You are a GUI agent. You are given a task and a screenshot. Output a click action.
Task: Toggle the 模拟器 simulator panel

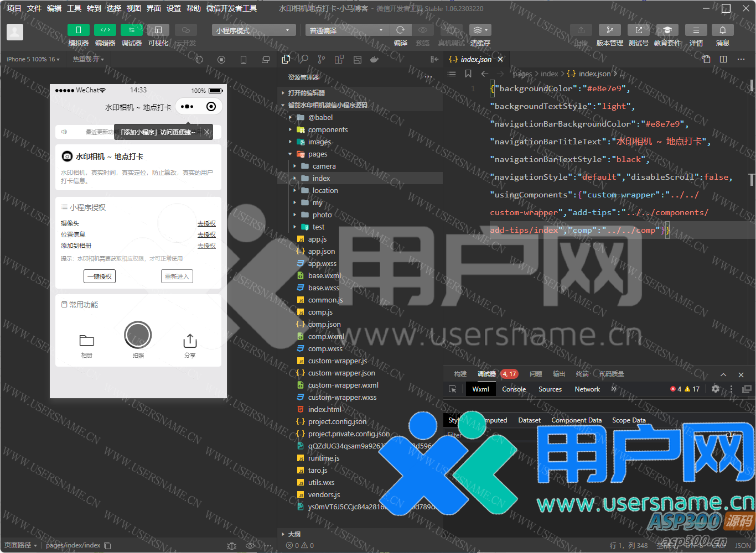78,30
